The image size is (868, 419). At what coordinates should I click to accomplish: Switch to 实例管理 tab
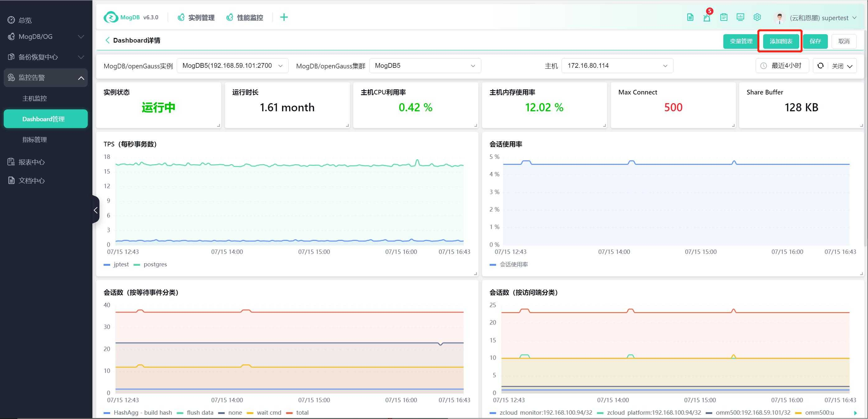click(196, 17)
